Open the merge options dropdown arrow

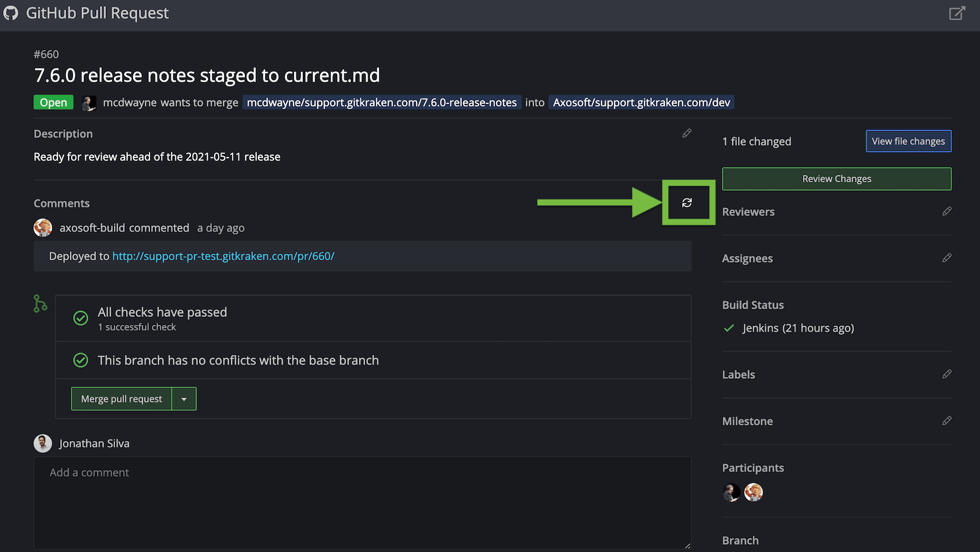(184, 398)
